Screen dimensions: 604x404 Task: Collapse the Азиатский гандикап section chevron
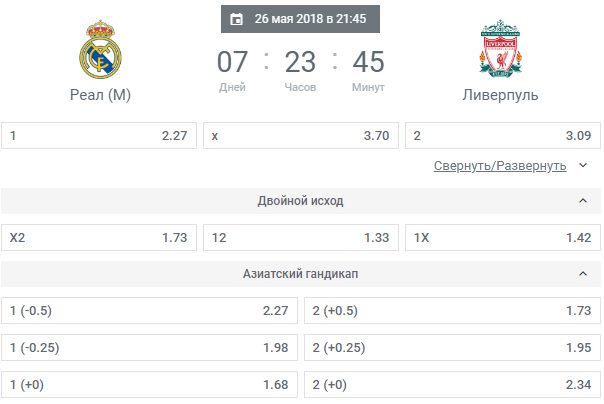click(x=583, y=274)
